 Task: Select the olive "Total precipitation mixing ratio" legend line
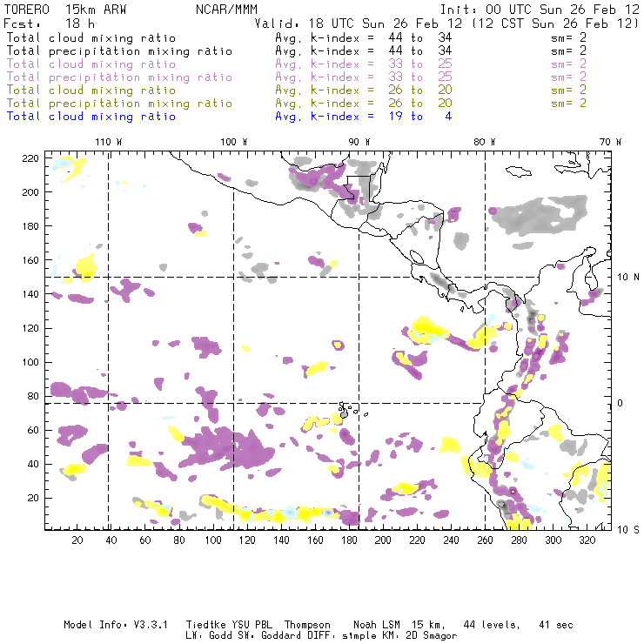(119, 103)
